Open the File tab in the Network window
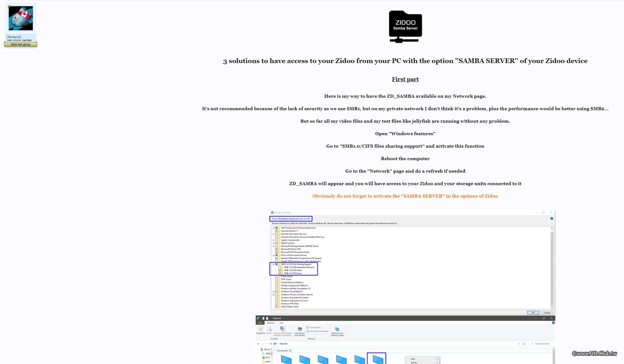 pos(260,323)
